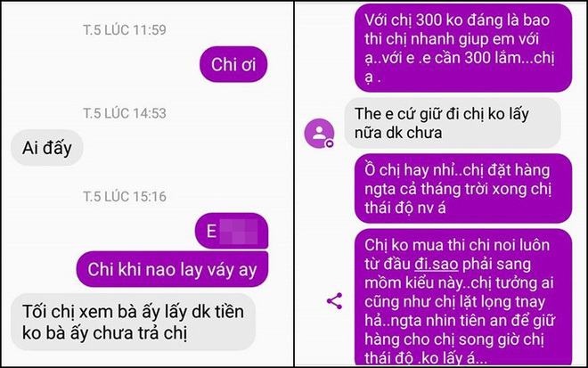
Task: Tap "thái độ .ko lấy á..." text line
Action: pyautogui.click(x=426, y=358)
